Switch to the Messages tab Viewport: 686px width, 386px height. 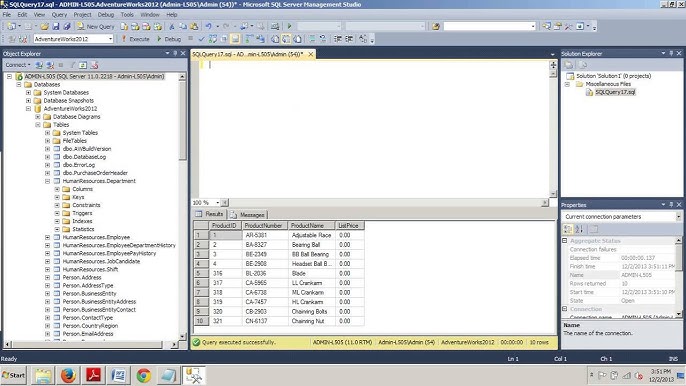coord(248,214)
